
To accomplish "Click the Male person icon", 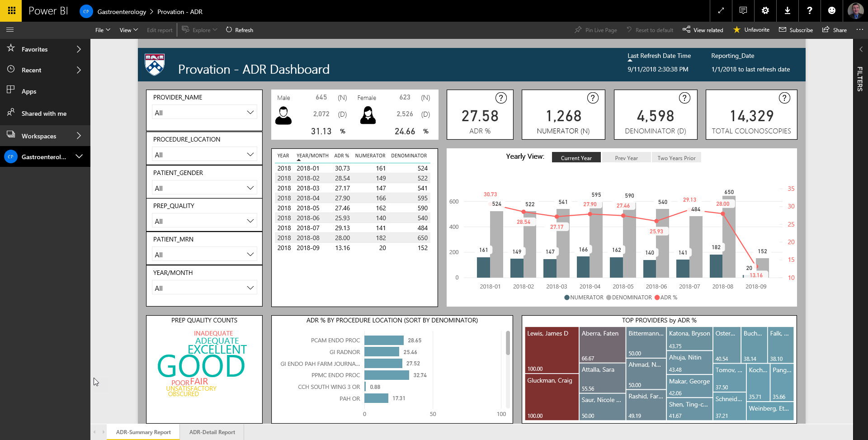I will tap(283, 116).
